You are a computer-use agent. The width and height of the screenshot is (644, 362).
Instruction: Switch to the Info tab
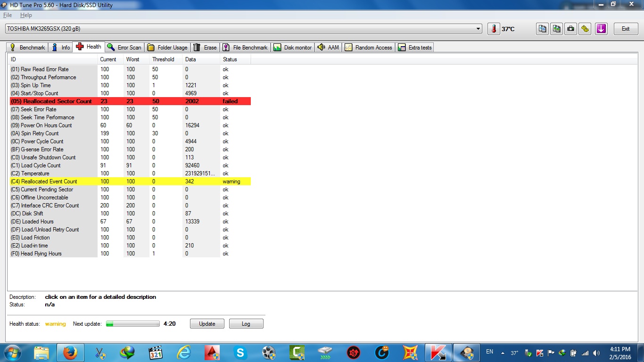[61, 47]
